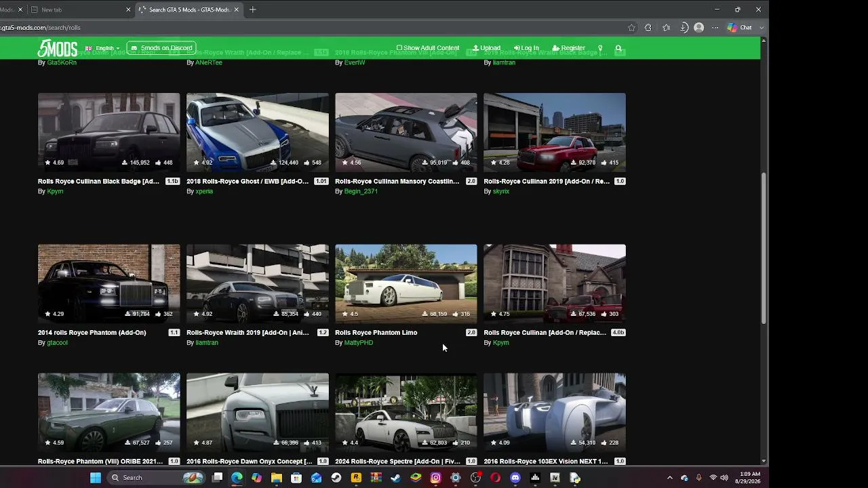Click the browser profile avatar
The height and width of the screenshot is (488, 868).
click(699, 28)
